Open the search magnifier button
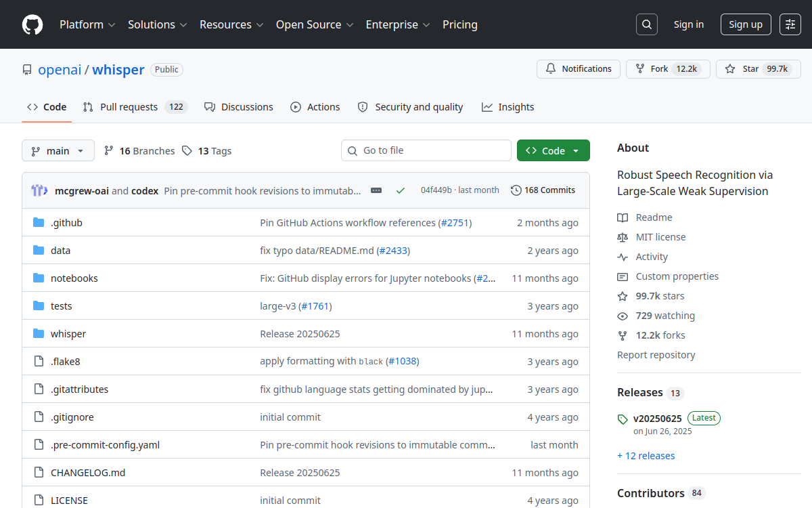 [647, 24]
